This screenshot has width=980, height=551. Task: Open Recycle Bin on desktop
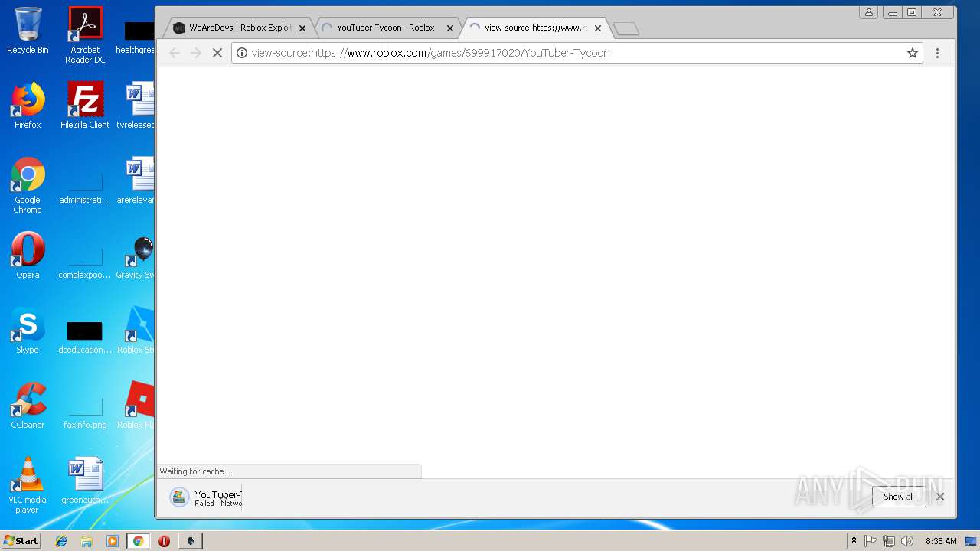click(x=28, y=31)
